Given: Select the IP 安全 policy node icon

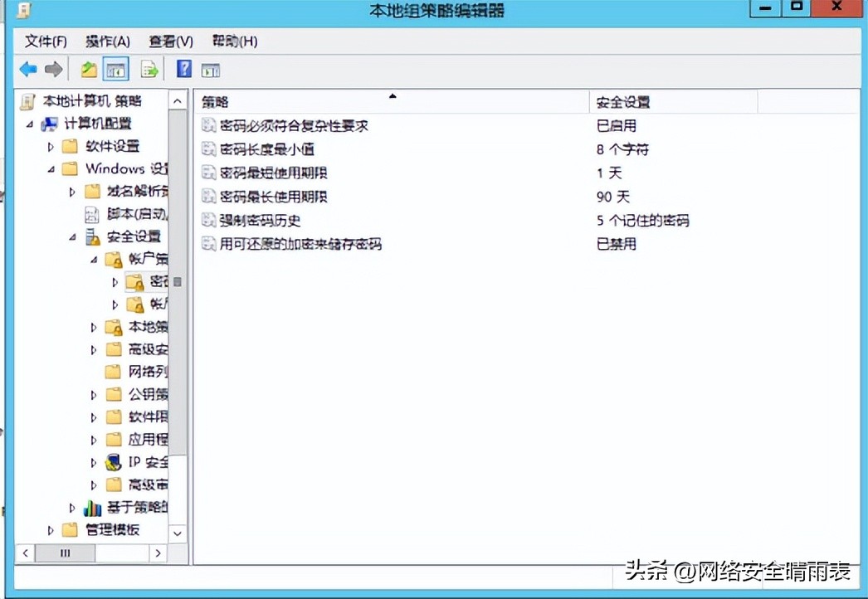Looking at the screenshot, I should 112,462.
